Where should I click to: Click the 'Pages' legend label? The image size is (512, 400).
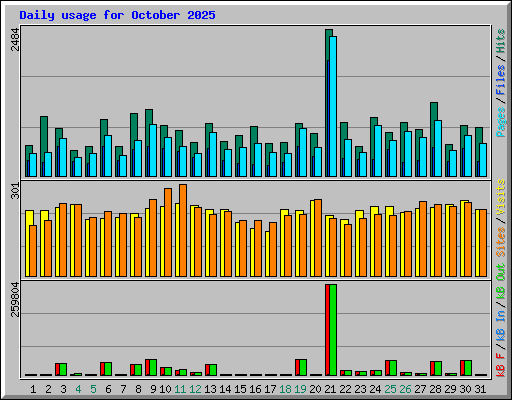click(501, 122)
